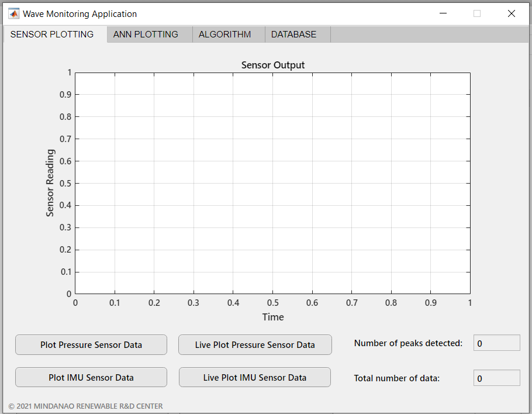The height and width of the screenshot is (414, 532).
Task: Click the MATLAB app icon in the title bar
Action: click(x=15, y=13)
